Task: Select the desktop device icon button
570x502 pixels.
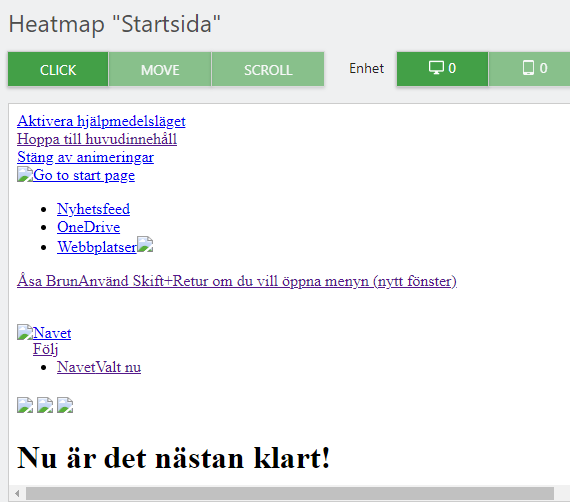Action: [x=442, y=69]
